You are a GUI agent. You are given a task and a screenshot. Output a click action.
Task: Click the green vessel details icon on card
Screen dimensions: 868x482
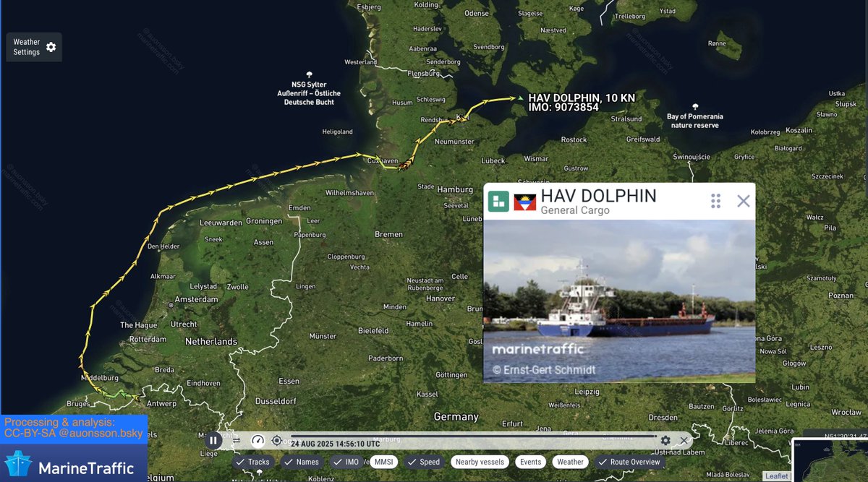click(x=498, y=201)
